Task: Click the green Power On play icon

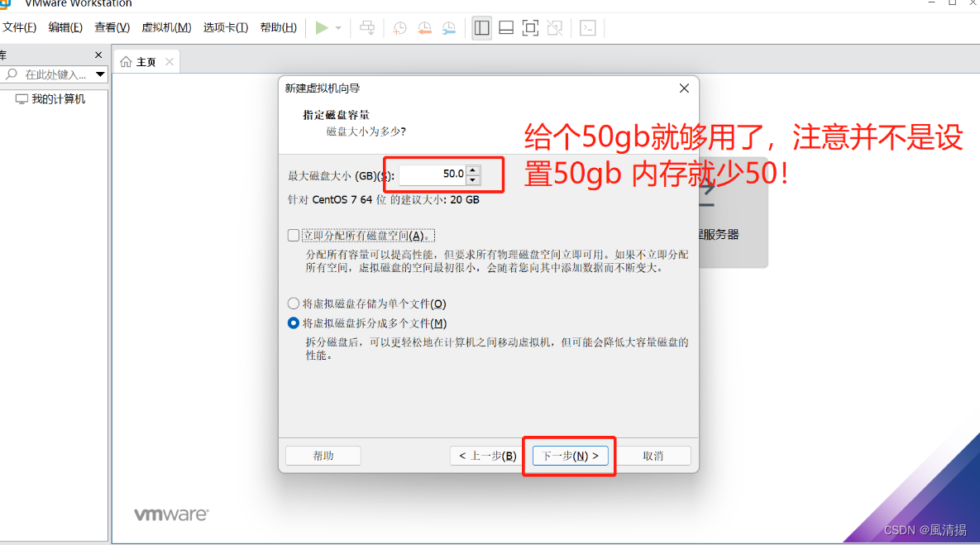Action: [322, 27]
